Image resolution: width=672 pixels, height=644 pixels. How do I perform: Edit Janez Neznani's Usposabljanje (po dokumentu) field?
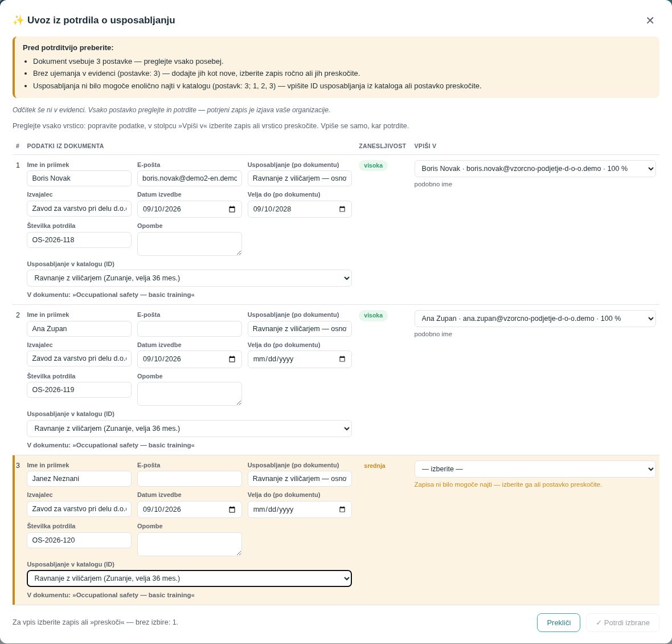(x=300, y=479)
